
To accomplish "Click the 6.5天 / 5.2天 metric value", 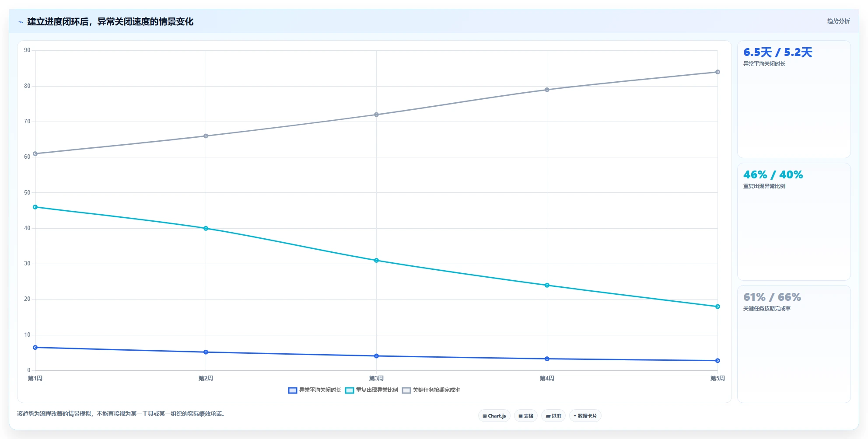I will tap(777, 52).
